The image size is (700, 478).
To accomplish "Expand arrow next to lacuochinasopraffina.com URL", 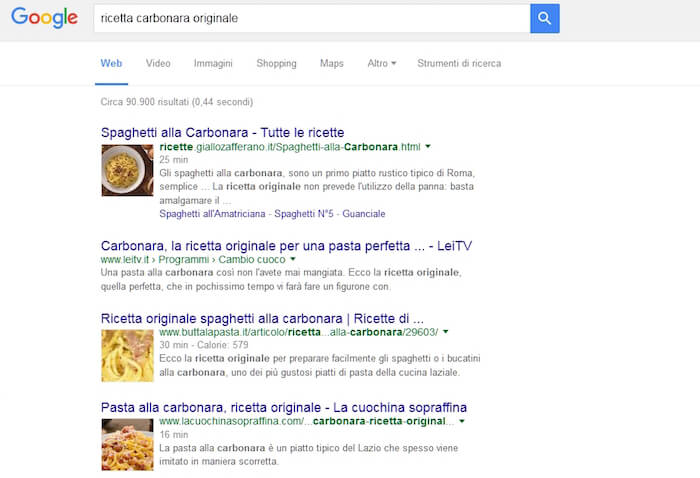I will tap(462, 421).
